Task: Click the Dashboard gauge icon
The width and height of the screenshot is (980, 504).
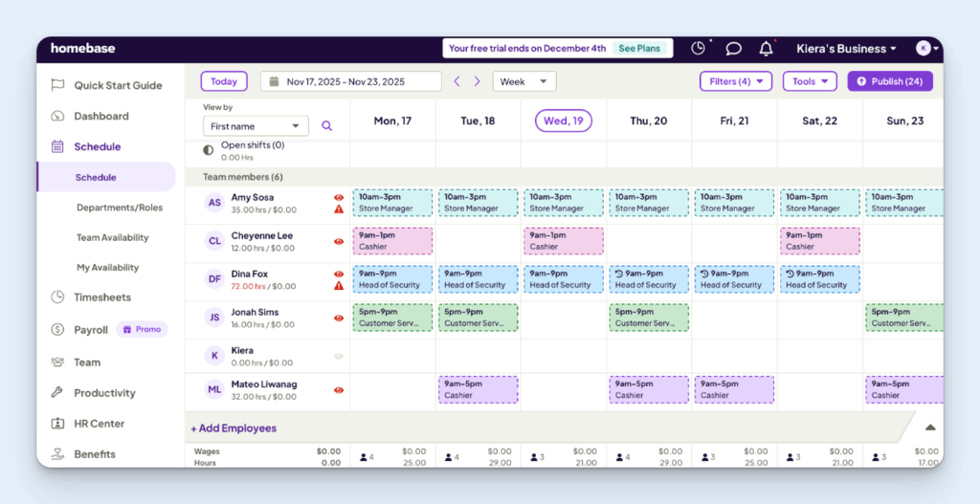Action: (x=57, y=116)
